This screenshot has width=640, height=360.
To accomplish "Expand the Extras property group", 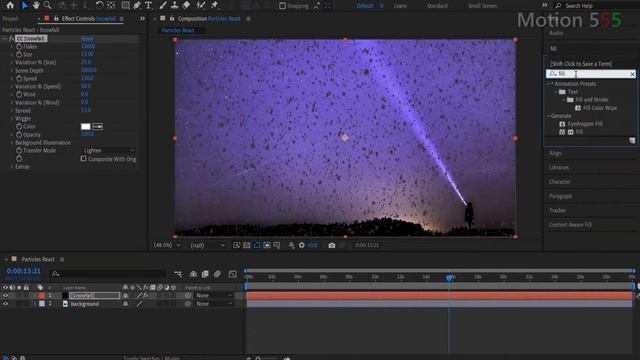I will (x=12, y=167).
